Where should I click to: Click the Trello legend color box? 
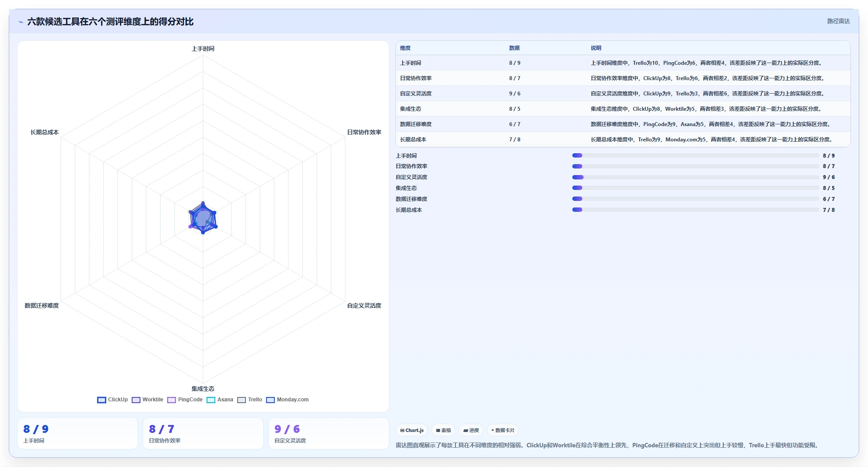click(241, 400)
